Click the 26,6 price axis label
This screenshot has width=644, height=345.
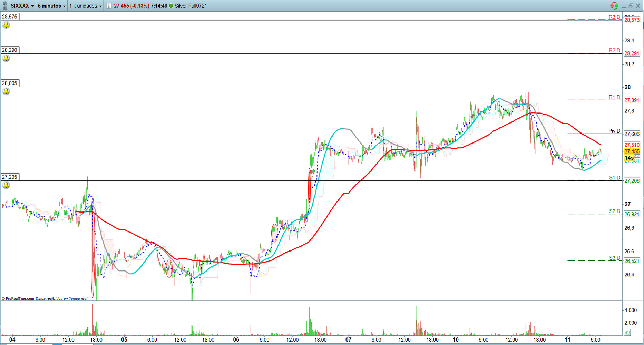point(629,252)
